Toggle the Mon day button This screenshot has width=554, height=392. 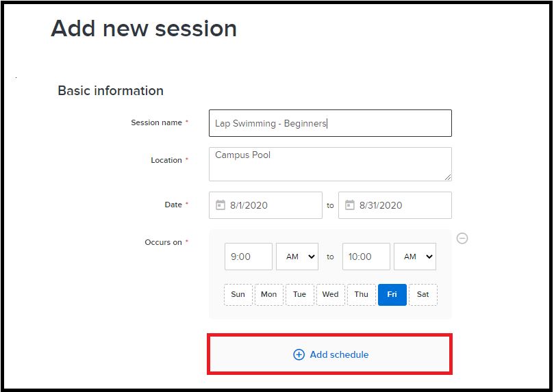[x=269, y=294]
